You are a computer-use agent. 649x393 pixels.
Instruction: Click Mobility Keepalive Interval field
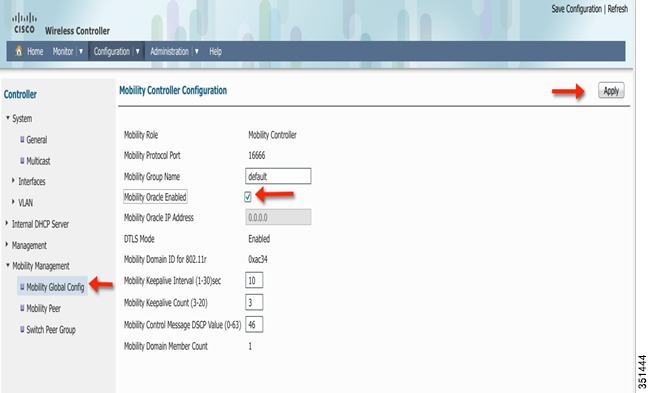(254, 280)
